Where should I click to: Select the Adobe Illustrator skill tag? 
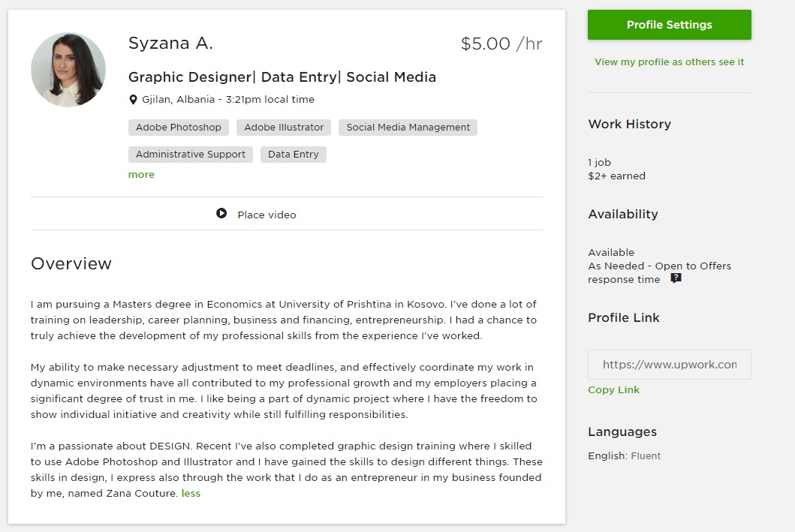[x=284, y=127]
